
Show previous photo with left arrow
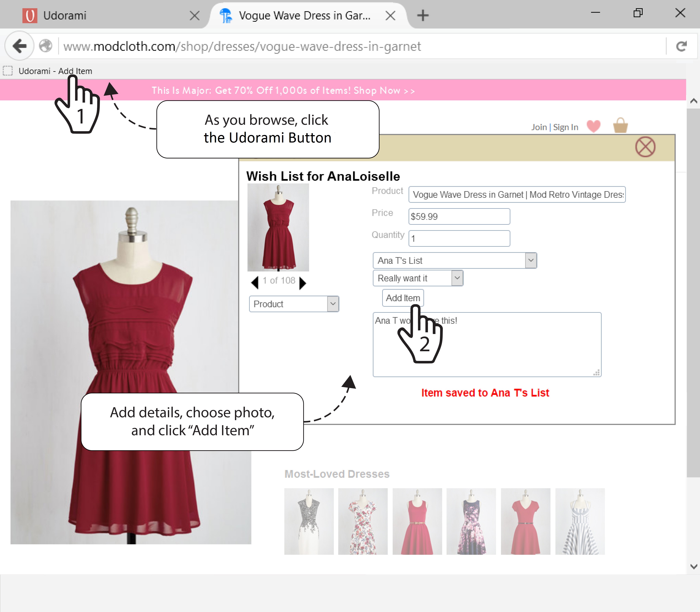tap(255, 282)
